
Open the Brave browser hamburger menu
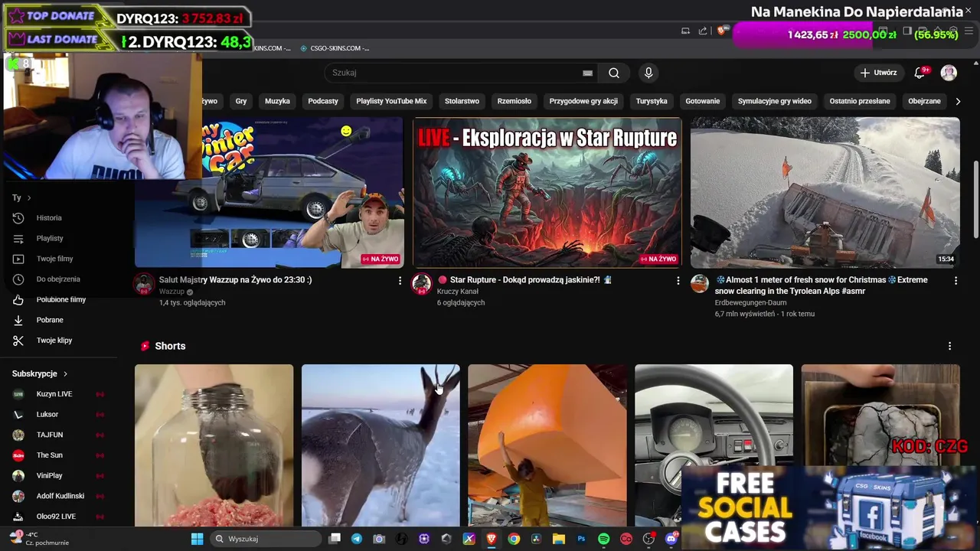click(969, 31)
